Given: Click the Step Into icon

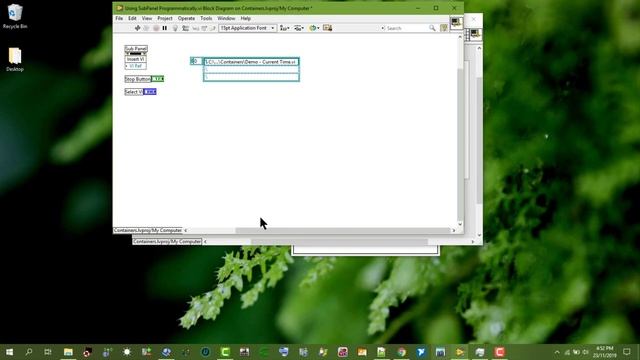Looking at the screenshot, I should point(196,28).
